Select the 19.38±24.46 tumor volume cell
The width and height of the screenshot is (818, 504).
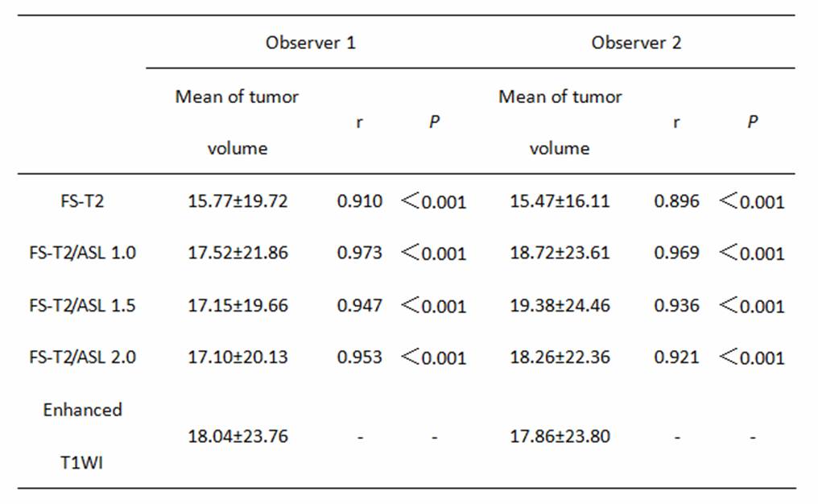[560, 306]
